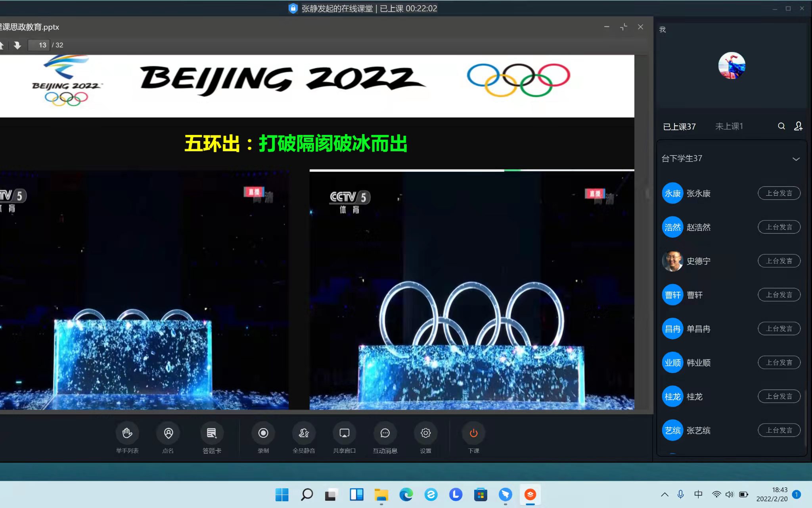The height and width of the screenshot is (508, 812).
Task: End the class with 下课 button
Action: point(473,433)
